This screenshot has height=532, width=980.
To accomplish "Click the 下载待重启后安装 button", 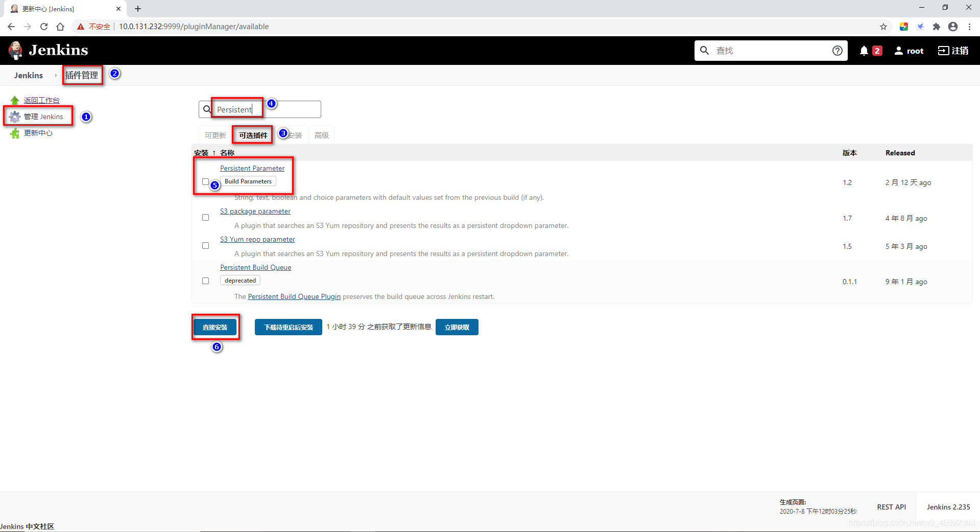I will tap(289, 327).
